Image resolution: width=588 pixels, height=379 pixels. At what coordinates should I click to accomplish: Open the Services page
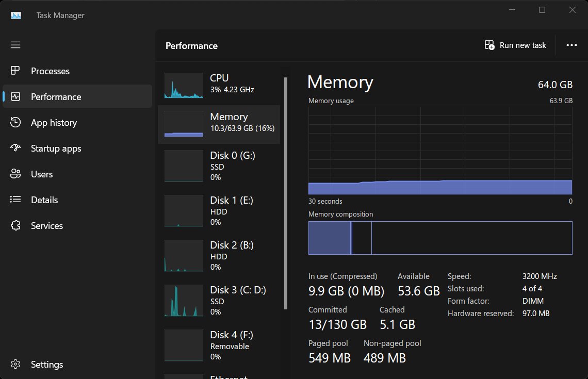(77, 226)
